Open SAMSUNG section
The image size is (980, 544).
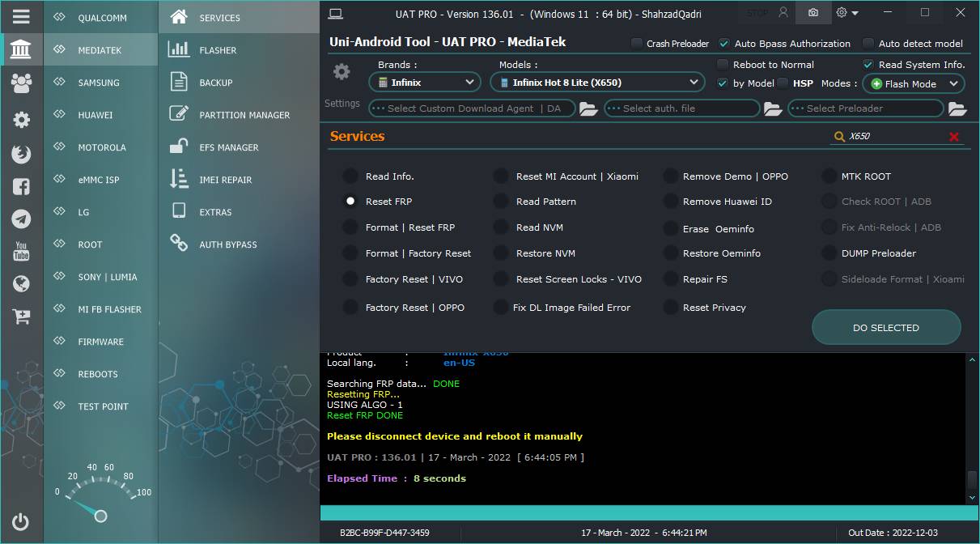pos(101,82)
